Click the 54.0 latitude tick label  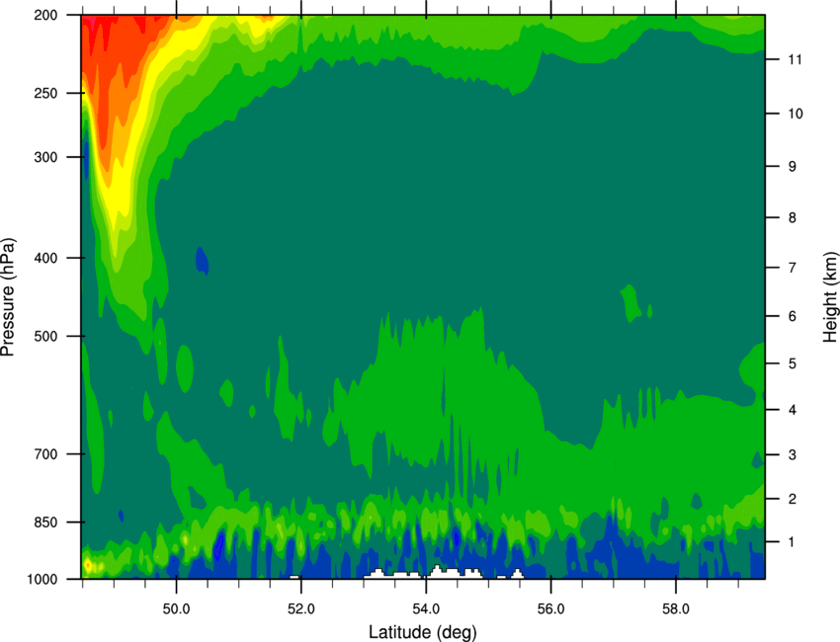click(426, 609)
